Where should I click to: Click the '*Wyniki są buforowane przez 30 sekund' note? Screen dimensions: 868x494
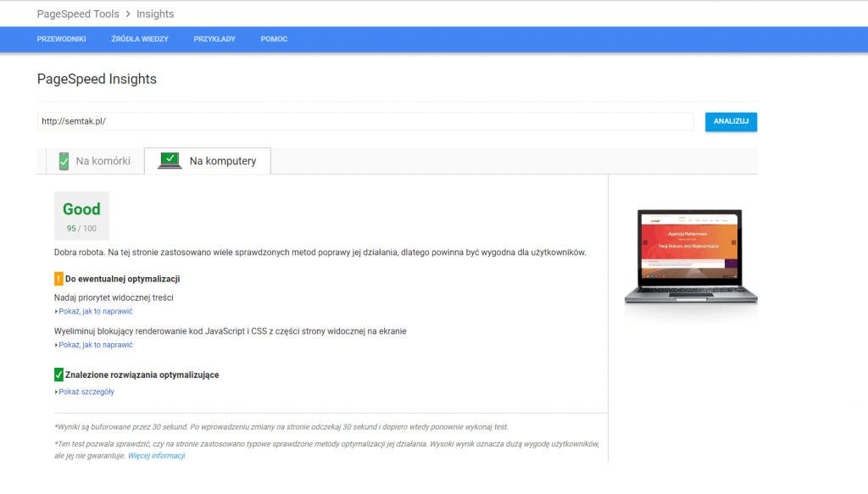281,427
